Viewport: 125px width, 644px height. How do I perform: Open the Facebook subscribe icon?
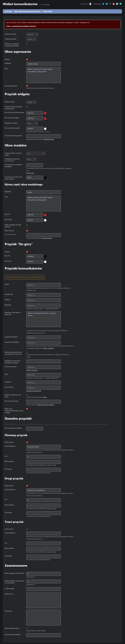pyautogui.click(x=104, y=4)
